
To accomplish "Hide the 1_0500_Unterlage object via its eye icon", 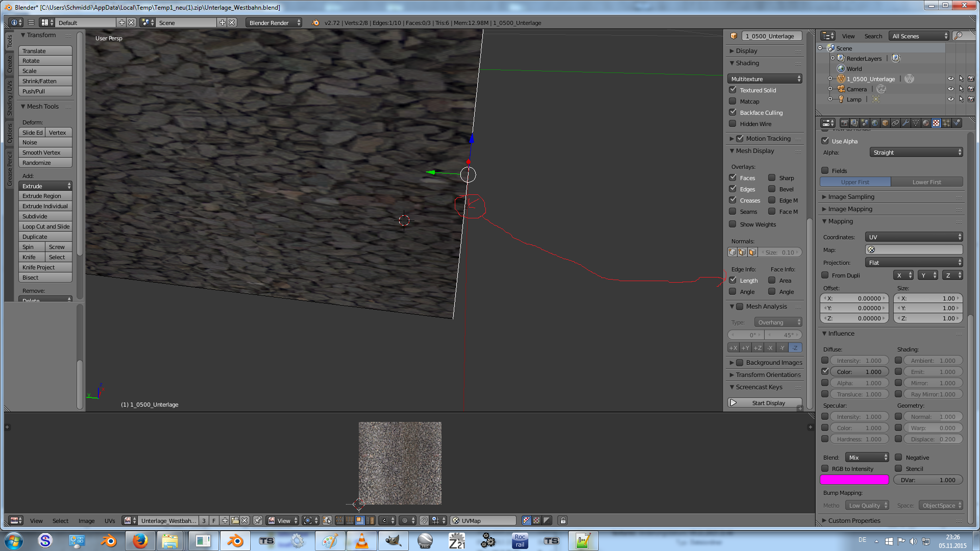I will click(950, 79).
